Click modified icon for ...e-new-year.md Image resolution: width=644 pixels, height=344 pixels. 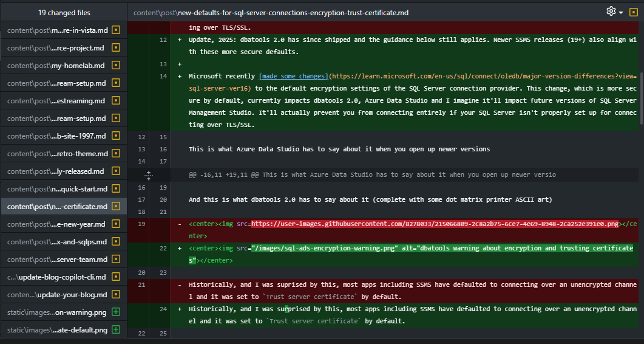pos(116,224)
